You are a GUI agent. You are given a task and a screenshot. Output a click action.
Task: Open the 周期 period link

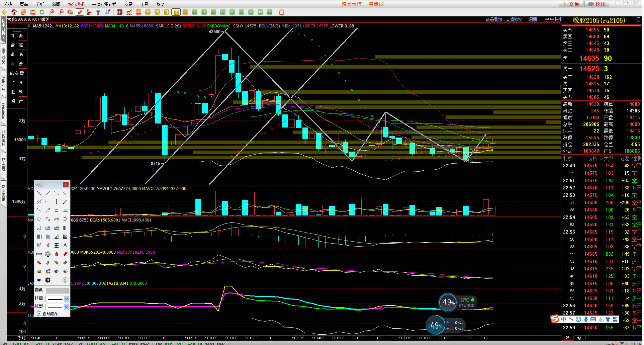[533, 19]
